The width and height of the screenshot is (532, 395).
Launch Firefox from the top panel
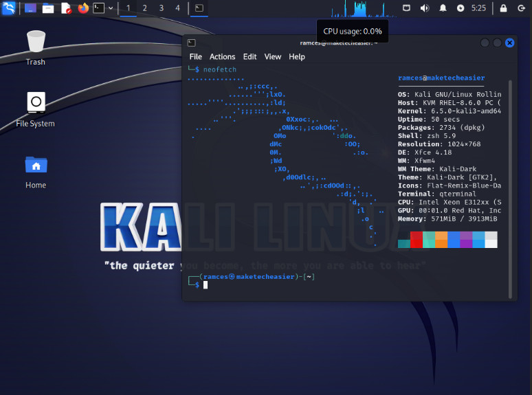pyautogui.click(x=83, y=8)
